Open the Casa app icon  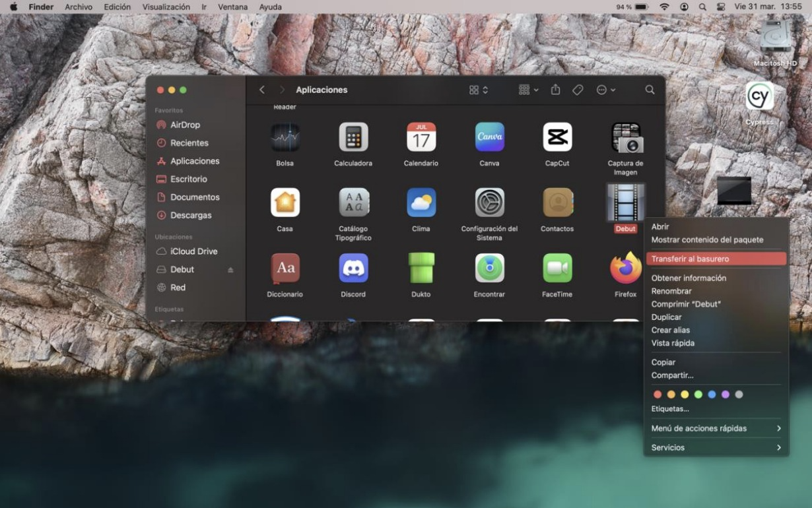285,203
